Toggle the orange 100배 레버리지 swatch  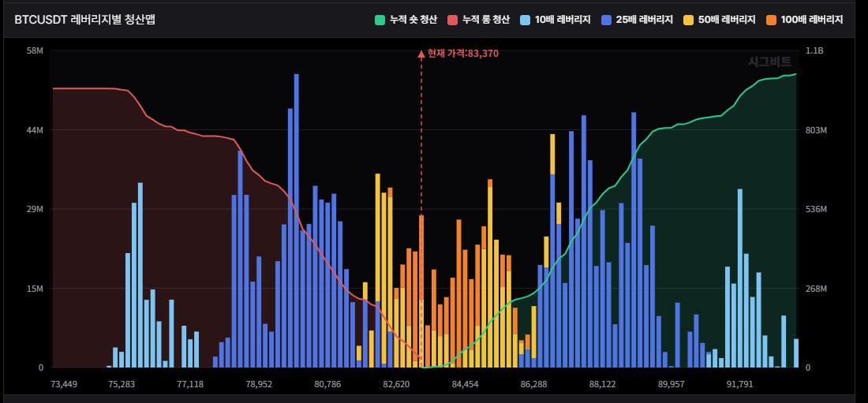[x=771, y=20]
